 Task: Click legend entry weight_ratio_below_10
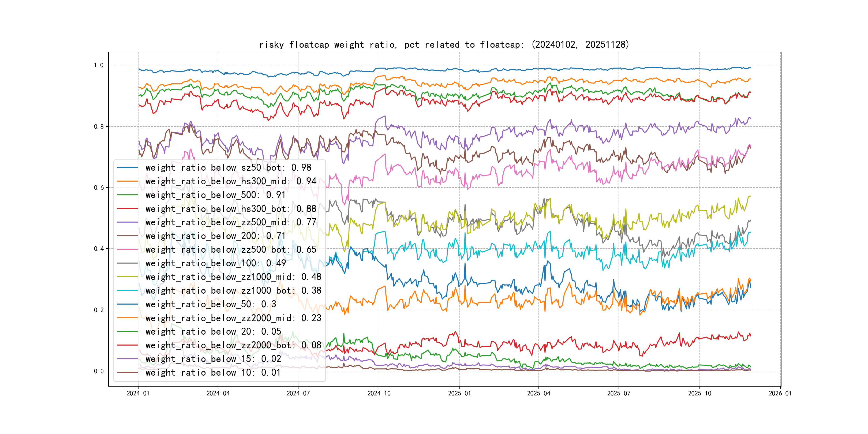213,372
